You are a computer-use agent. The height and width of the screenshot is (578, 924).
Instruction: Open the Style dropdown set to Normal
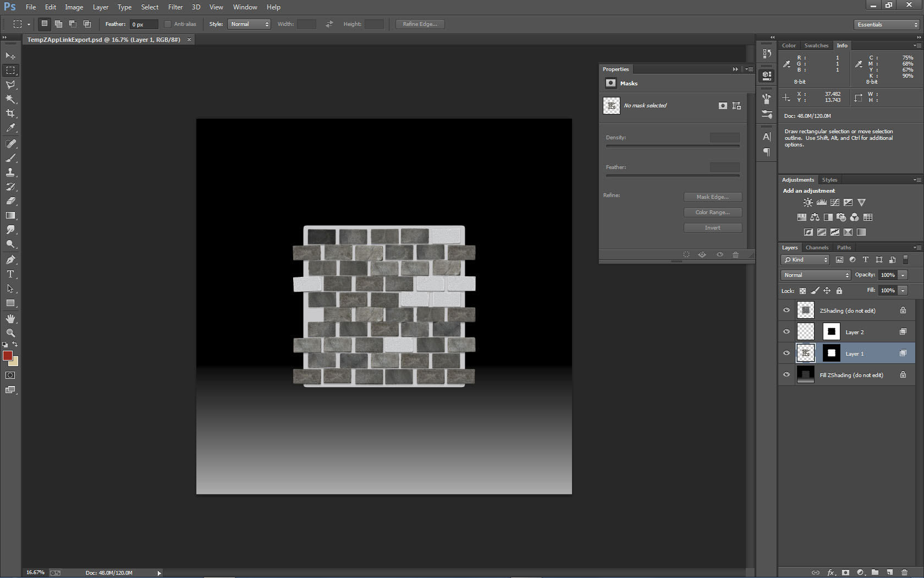pos(249,24)
